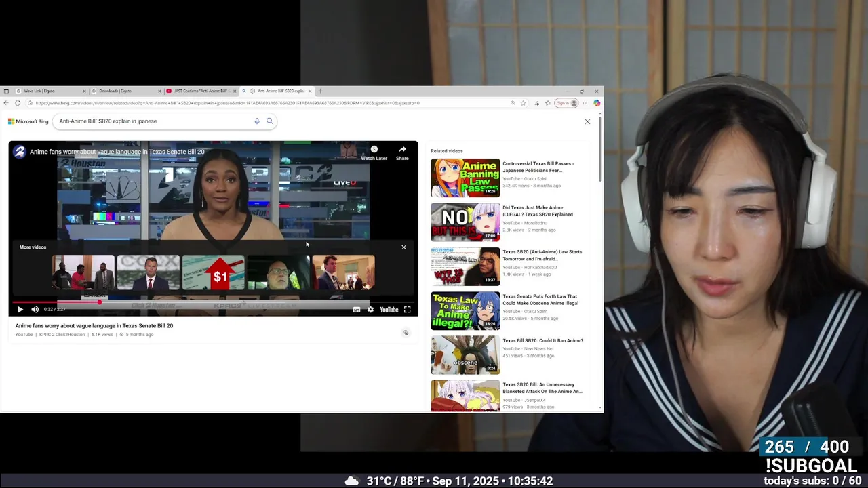
Task: Close the More videos overlay
Action: 403,247
